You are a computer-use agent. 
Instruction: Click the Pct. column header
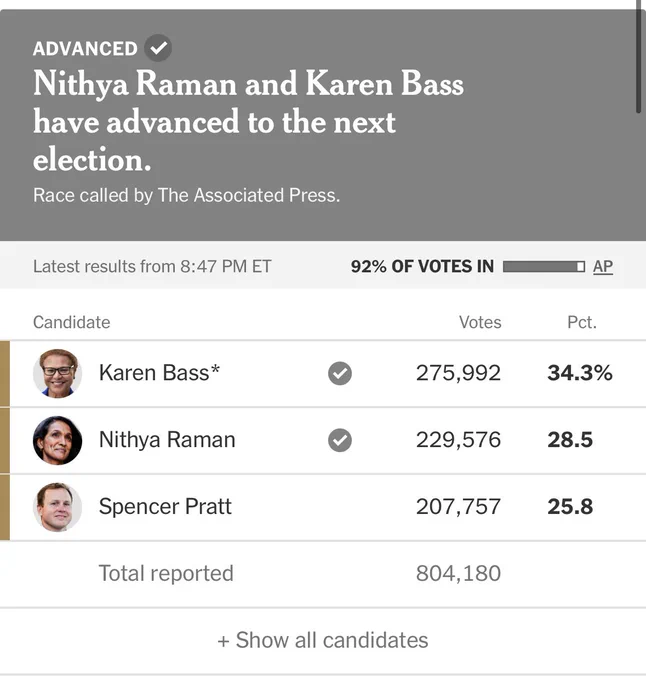click(582, 322)
